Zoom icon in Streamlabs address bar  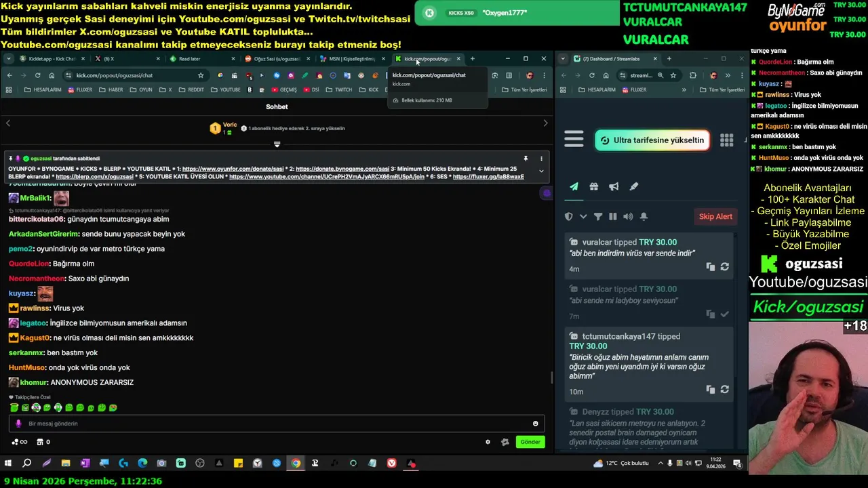click(x=660, y=75)
